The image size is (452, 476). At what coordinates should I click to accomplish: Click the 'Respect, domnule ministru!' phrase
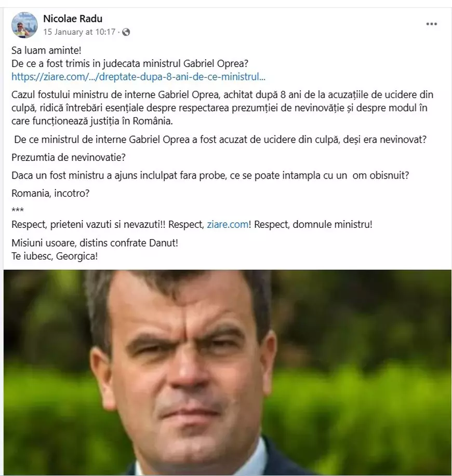(313, 225)
